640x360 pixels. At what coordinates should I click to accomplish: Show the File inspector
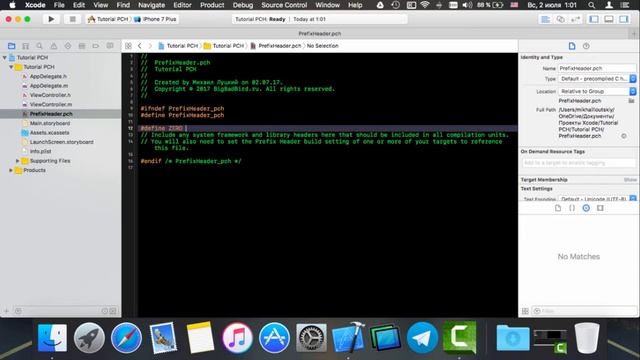572,46
